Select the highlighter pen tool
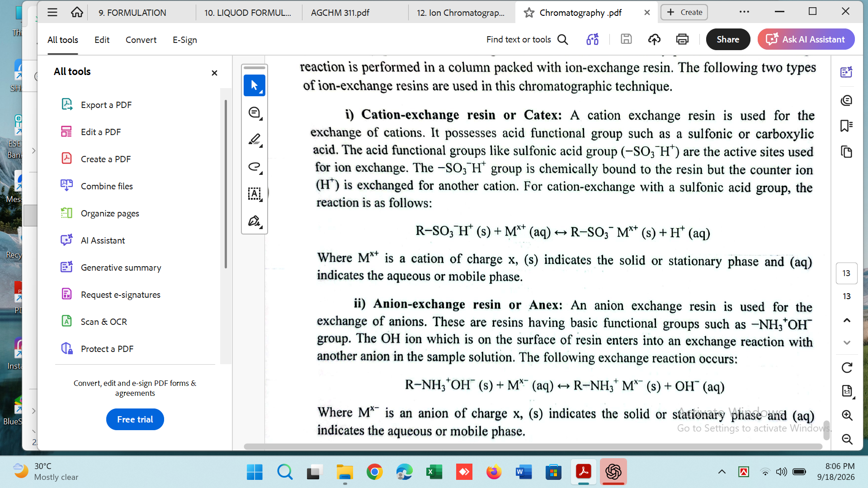 point(255,140)
